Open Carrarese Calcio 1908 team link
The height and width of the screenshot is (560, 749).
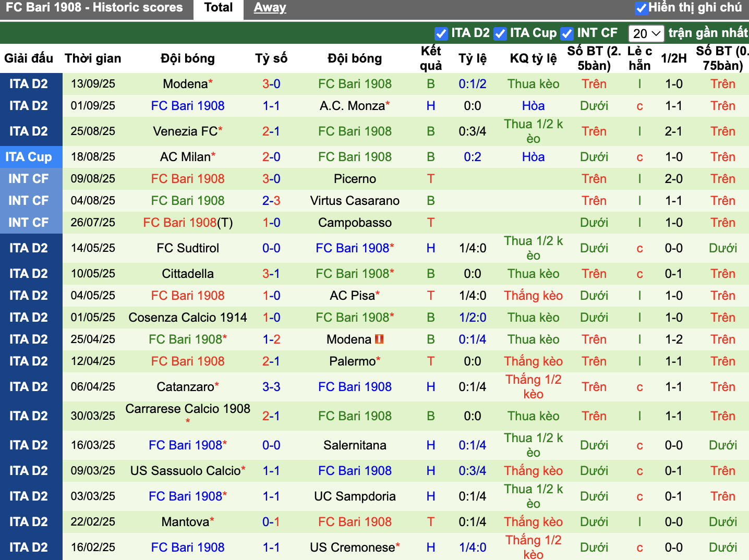tap(188, 409)
